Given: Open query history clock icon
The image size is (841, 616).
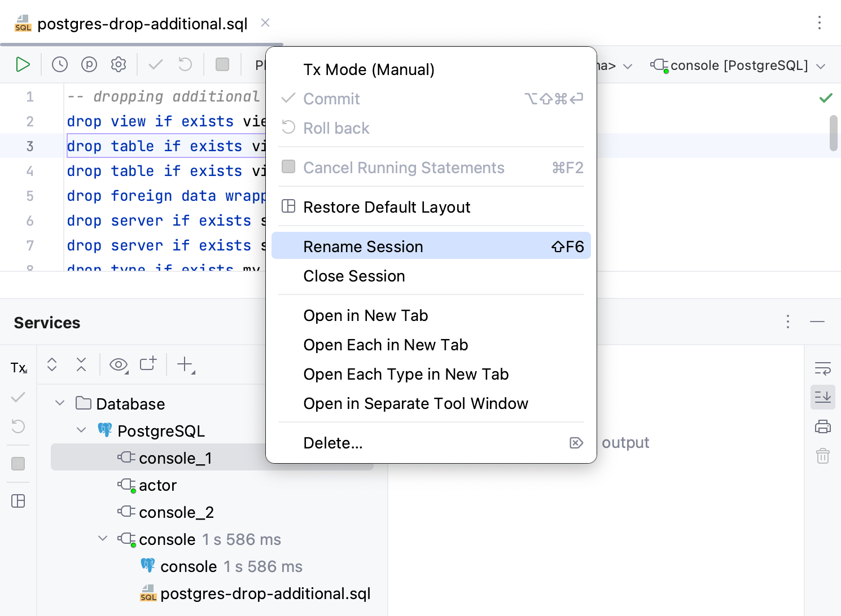Looking at the screenshot, I should tap(60, 65).
